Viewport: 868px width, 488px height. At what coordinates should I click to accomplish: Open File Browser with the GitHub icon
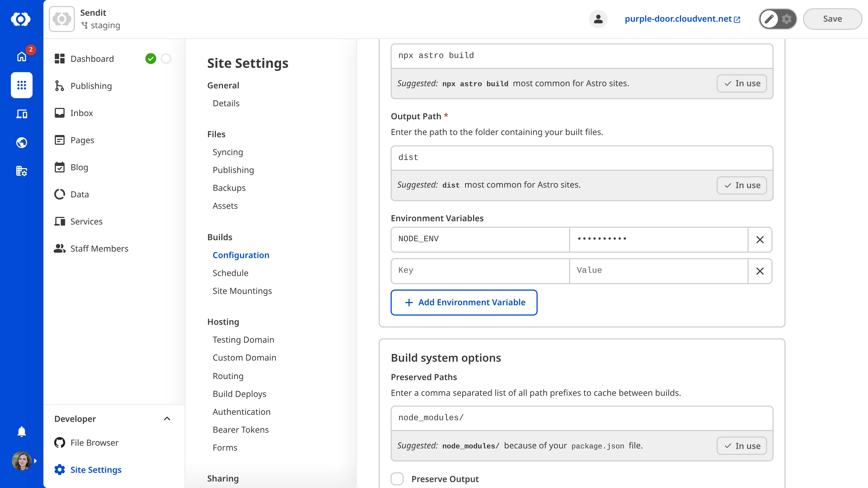59,442
